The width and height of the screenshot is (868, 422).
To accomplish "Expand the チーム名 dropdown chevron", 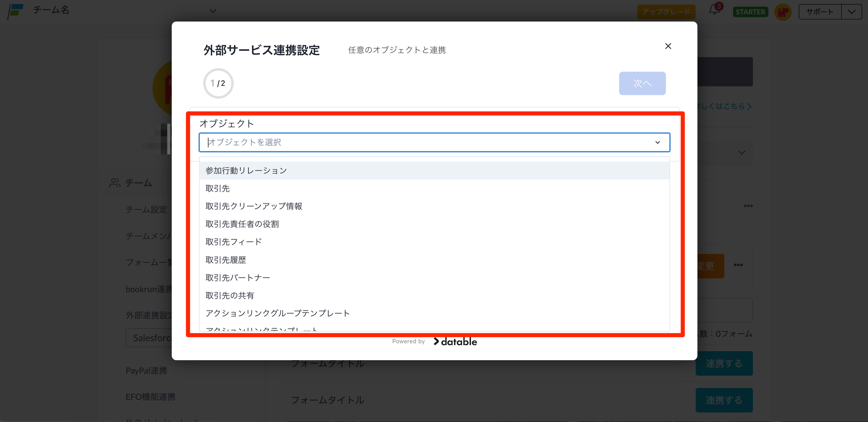I will pos(213,11).
